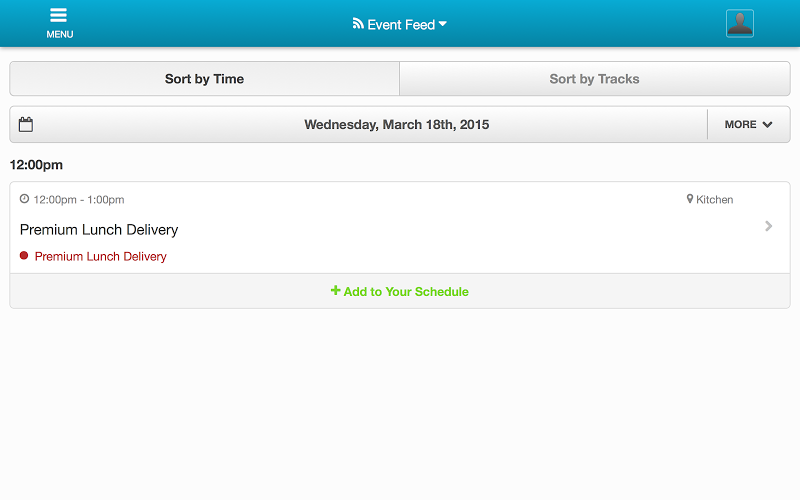Open the hamburger MENU icon
Screen dimensions: 800x500
[x=59, y=15]
